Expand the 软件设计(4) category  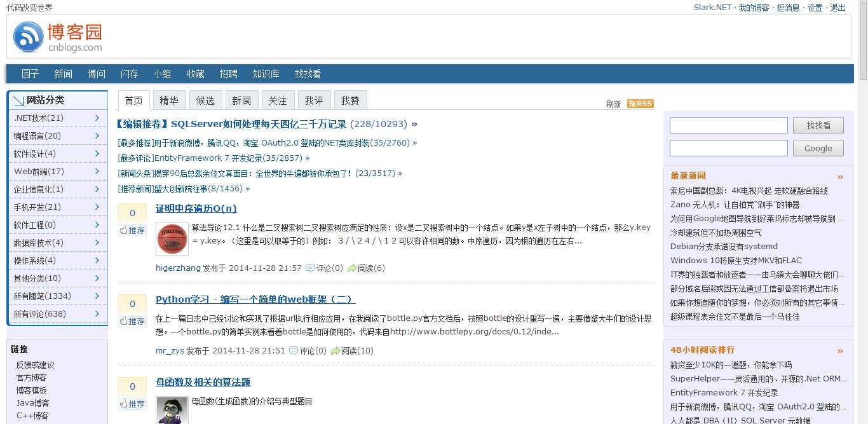57,154
